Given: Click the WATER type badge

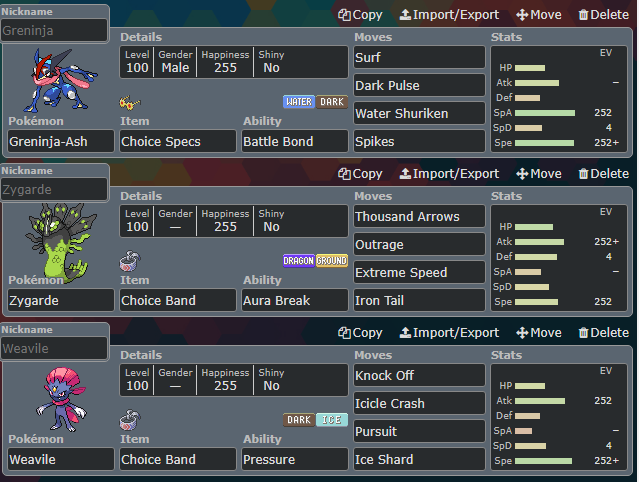Looking at the screenshot, I should [299, 102].
